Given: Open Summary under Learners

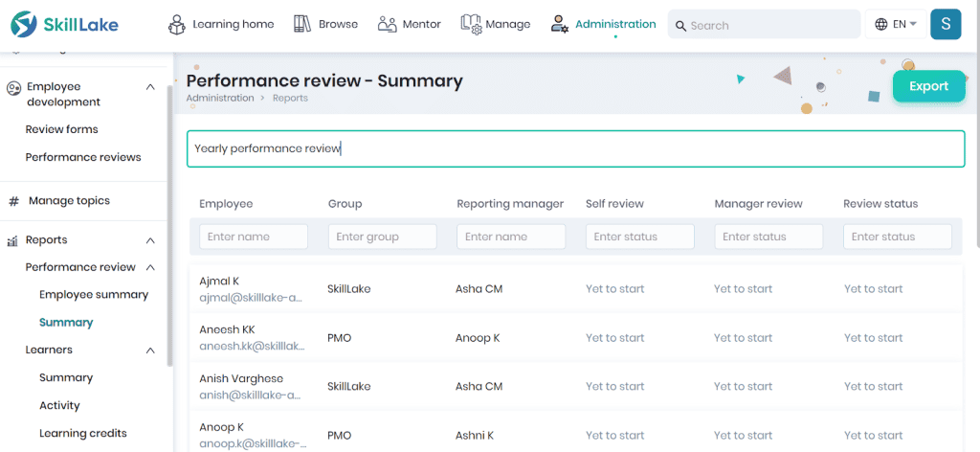Looking at the screenshot, I should 66,377.
